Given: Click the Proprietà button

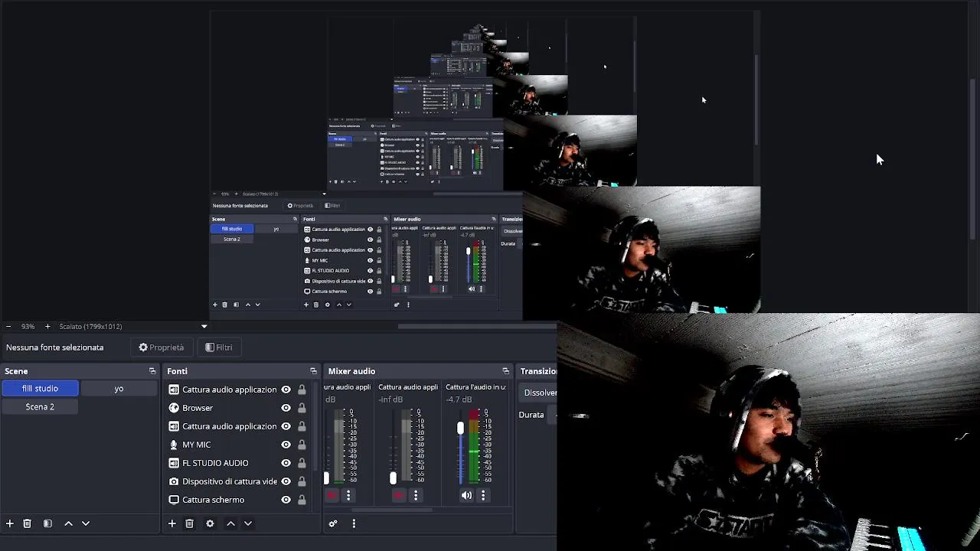Looking at the screenshot, I should [161, 347].
